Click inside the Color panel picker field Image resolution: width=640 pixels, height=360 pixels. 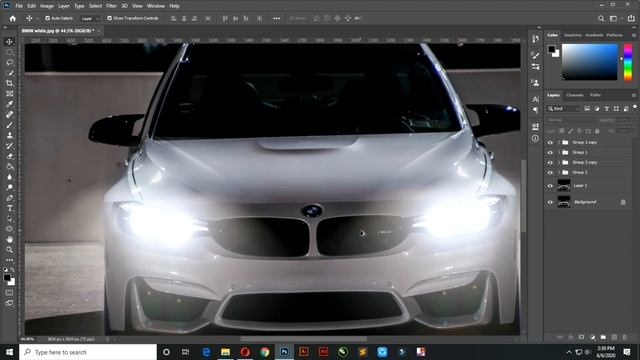(590, 62)
